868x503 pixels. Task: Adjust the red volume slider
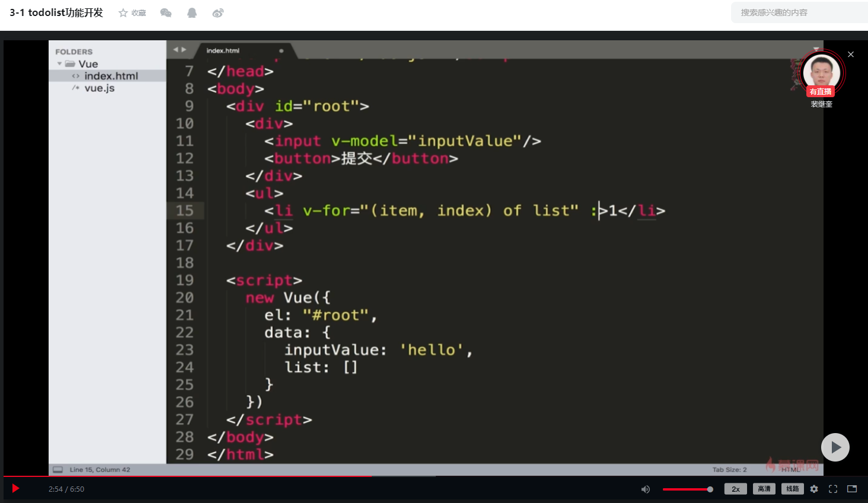pyautogui.click(x=688, y=489)
